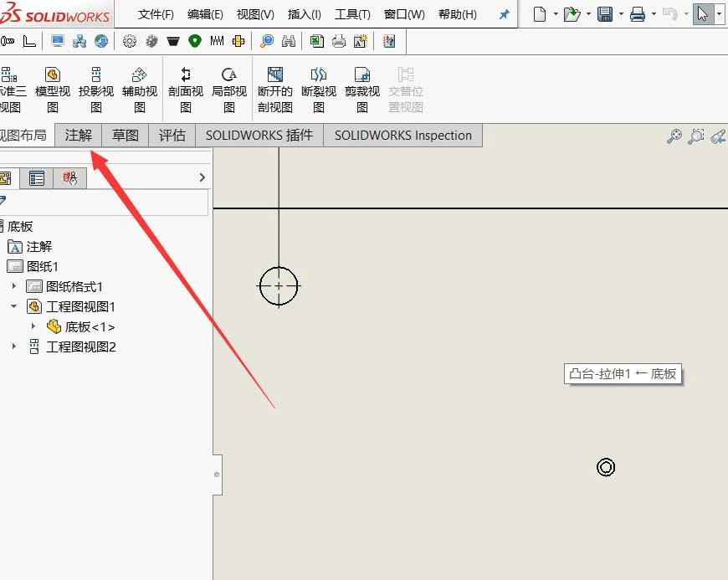
Task: Expand the 工程图视图2 tree node
Action: (14, 346)
